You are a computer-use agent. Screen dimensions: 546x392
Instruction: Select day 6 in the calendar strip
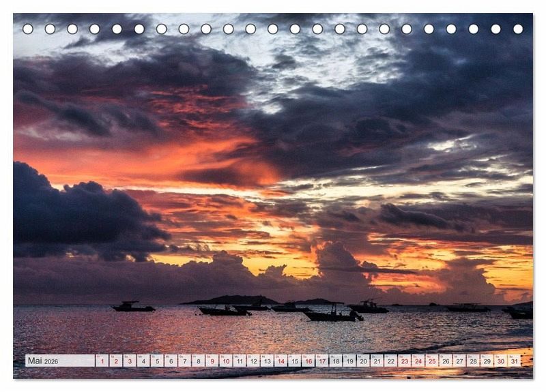(171, 361)
